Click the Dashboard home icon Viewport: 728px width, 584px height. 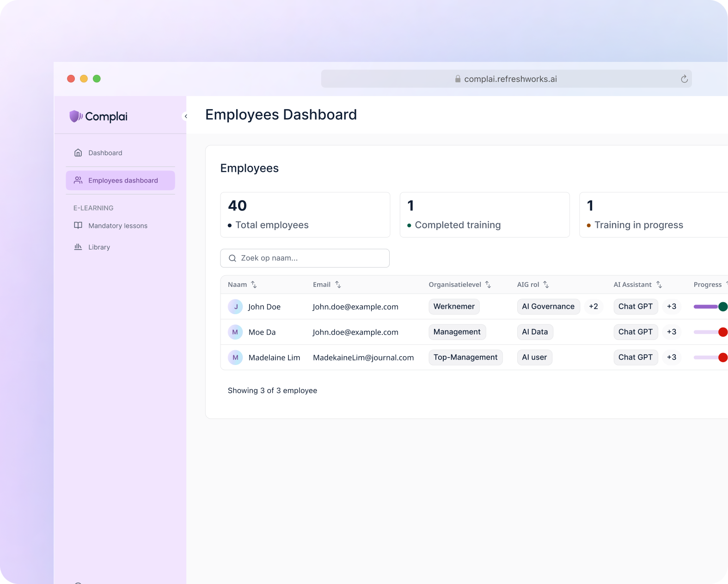pos(78,153)
